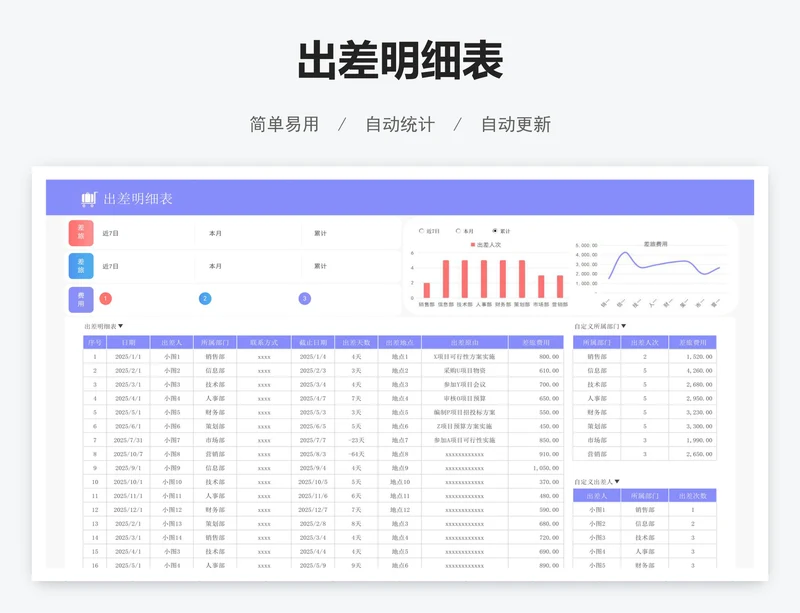The width and height of the screenshot is (800, 613).
Task: Click 市场部 in the department summary table
Action: click(x=597, y=440)
